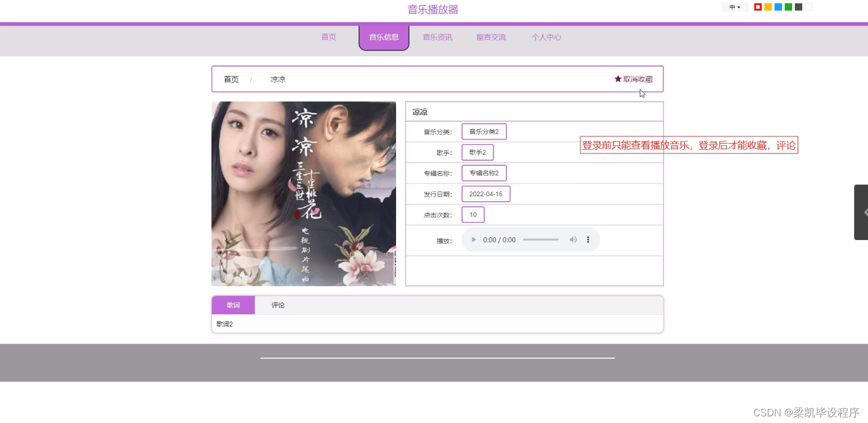Viewport: 868px width, 423px height.
Task: Select the yellow color square in the header
Action: [x=768, y=7]
